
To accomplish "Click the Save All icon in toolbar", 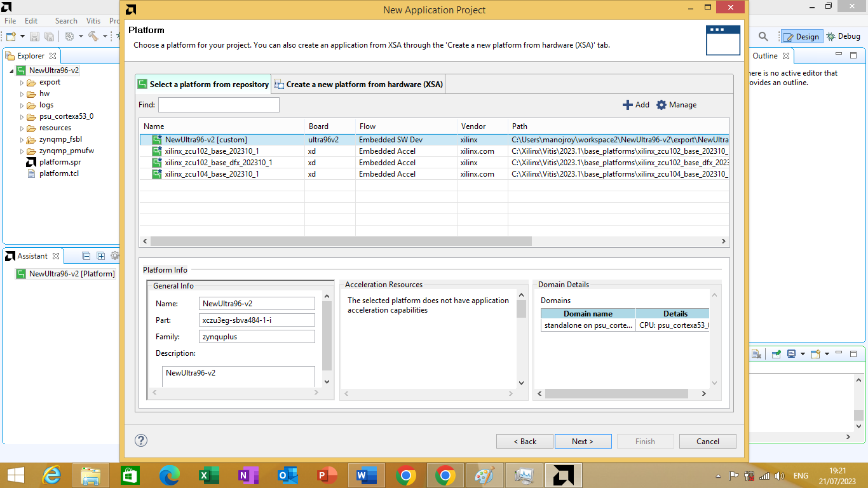I will pyautogui.click(x=49, y=37).
